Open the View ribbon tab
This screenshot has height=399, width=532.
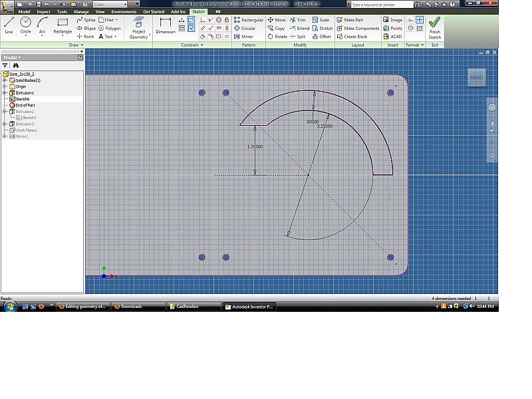(100, 11)
